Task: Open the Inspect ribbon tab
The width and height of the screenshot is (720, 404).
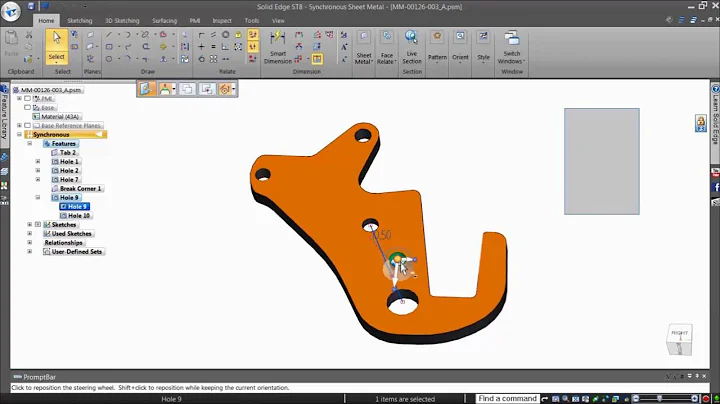Action: pos(222,21)
